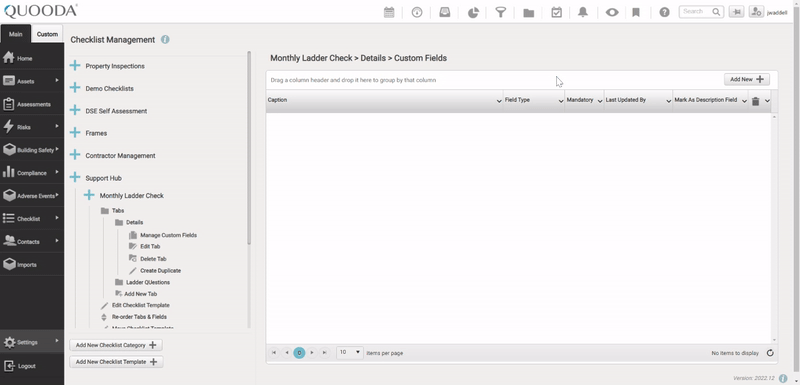Click Logout in sidebar
Viewport: 800px width, 385px height.
click(32, 366)
